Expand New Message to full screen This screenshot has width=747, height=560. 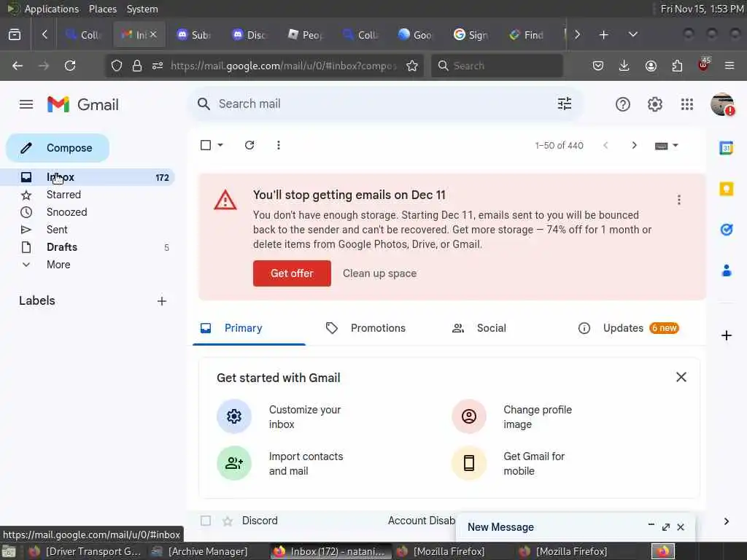pyautogui.click(x=666, y=526)
